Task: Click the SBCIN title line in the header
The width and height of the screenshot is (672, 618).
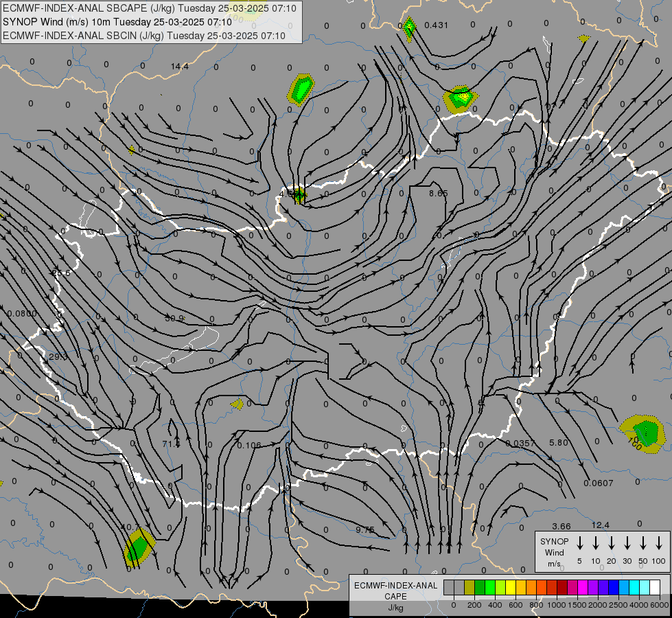Action: coord(144,36)
